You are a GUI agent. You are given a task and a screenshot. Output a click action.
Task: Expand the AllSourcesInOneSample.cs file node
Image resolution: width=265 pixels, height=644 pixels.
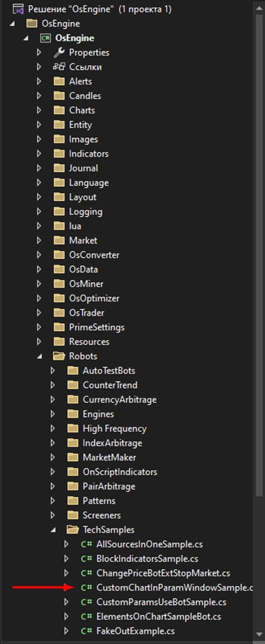coord(67,544)
